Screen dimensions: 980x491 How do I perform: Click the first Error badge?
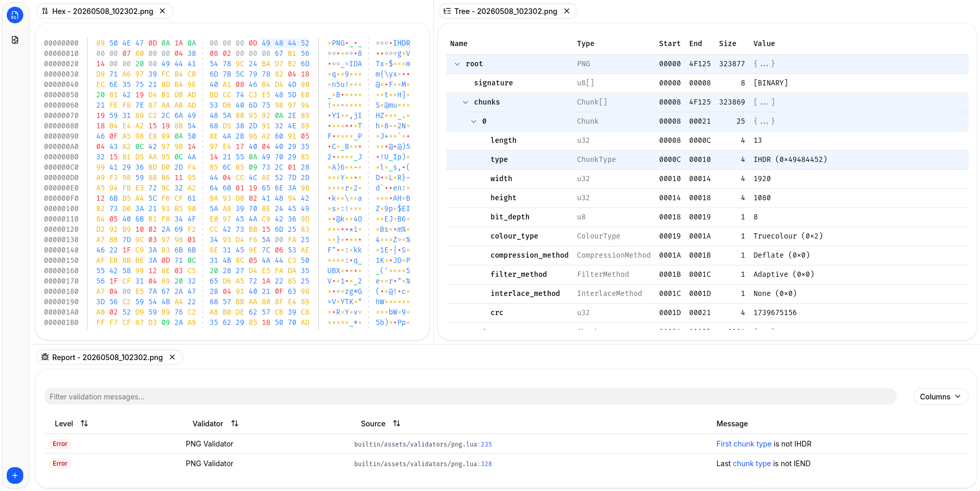[60, 444]
